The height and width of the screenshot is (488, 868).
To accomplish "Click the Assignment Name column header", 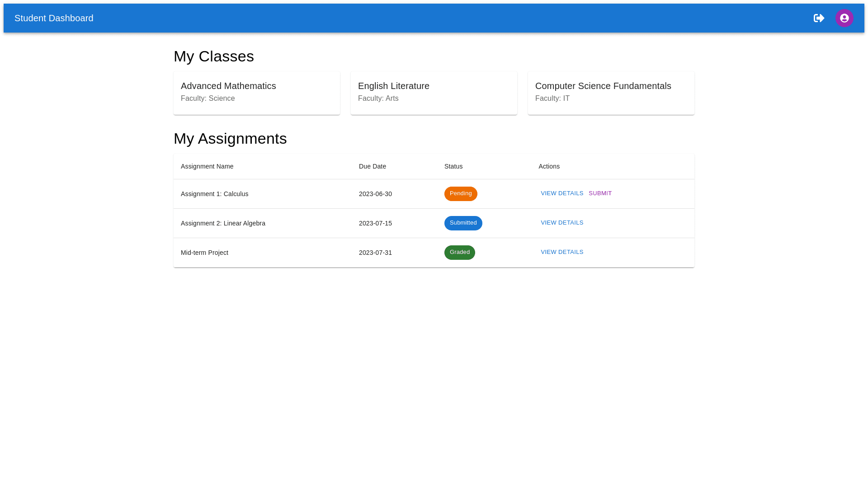I will [207, 166].
